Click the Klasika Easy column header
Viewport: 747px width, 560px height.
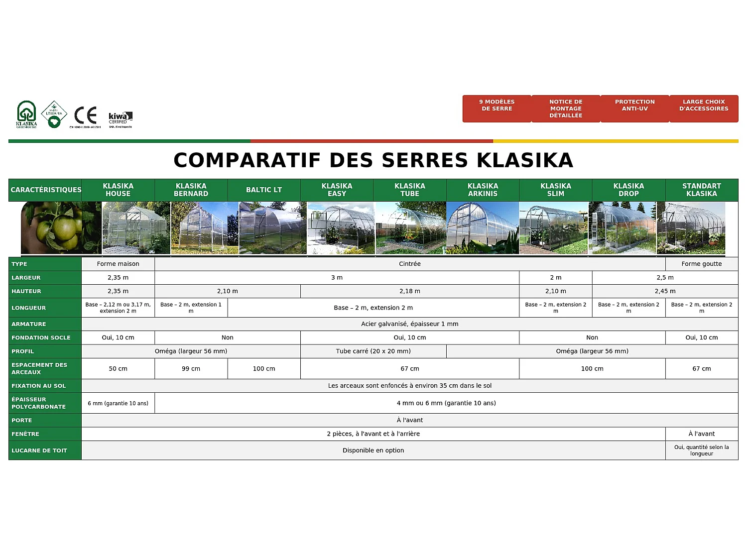[337, 190]
